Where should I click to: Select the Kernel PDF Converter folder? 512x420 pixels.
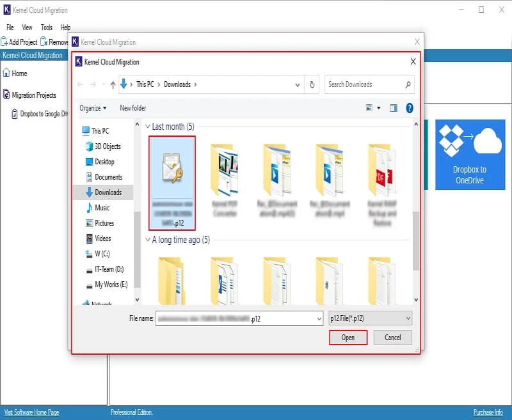click(x=225, y=180)
